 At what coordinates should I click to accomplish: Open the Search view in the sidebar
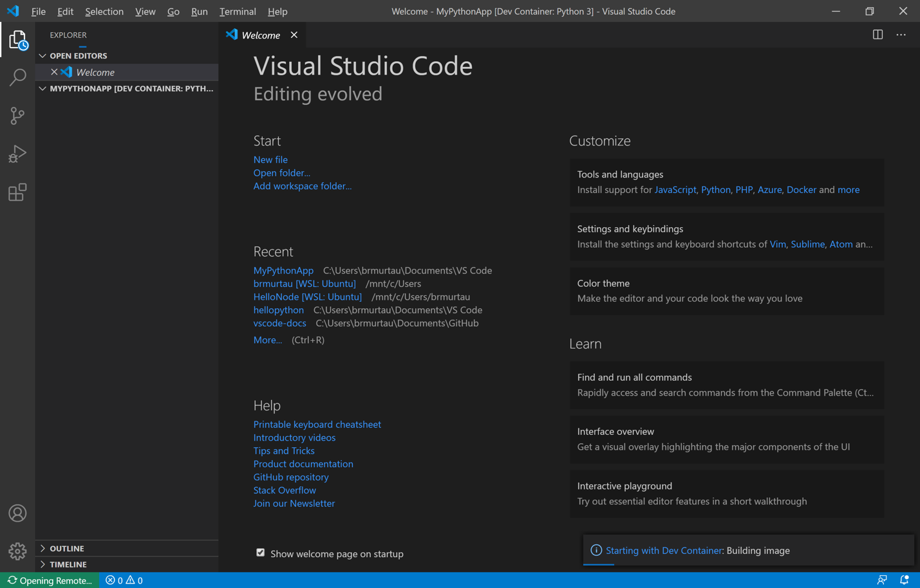tap(17, 77)
